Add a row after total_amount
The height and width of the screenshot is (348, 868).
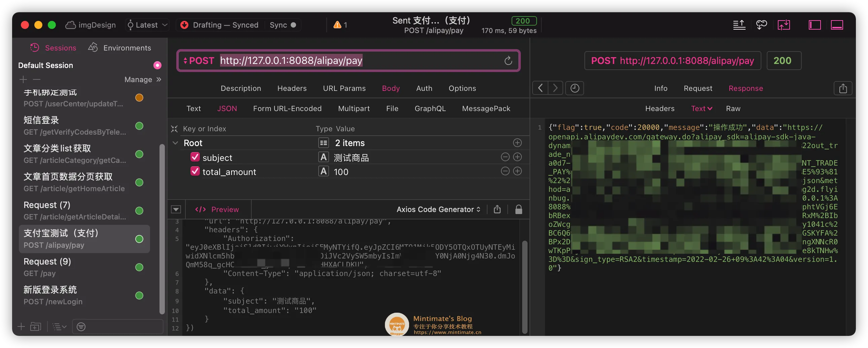click(517, 171)
